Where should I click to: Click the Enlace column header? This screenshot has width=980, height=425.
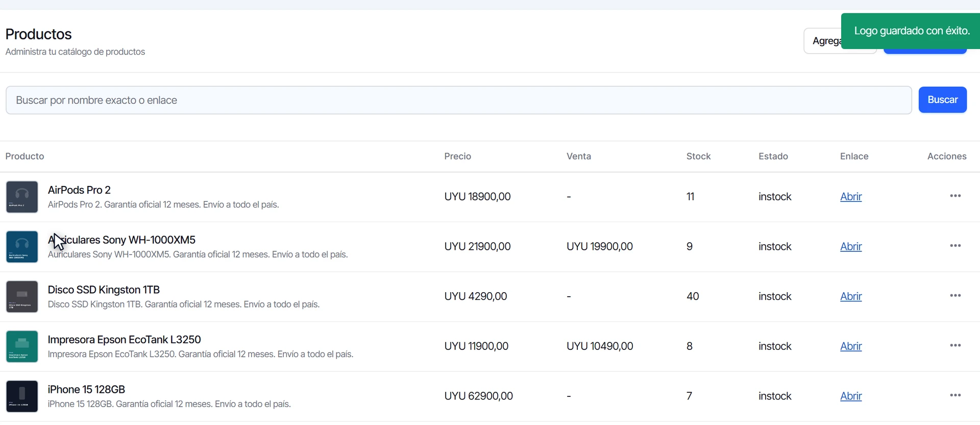click(x=854, y=156)
